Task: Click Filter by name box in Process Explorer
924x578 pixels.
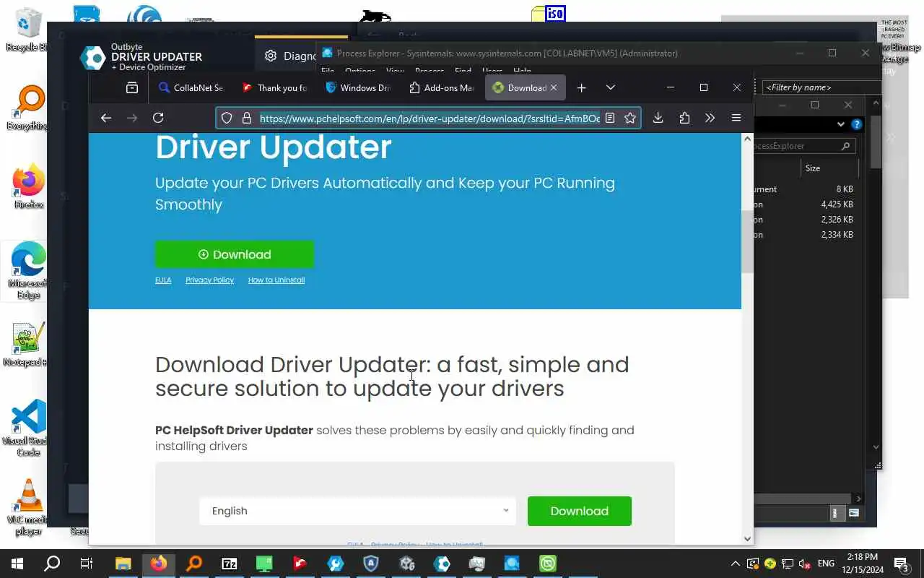Action: pos(821,87)
